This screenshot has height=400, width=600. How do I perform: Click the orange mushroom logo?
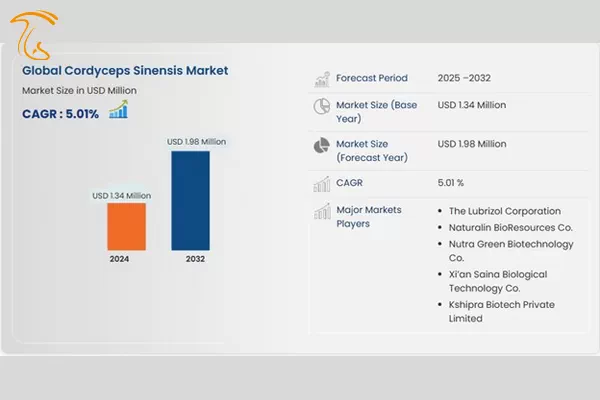point(34,35)
